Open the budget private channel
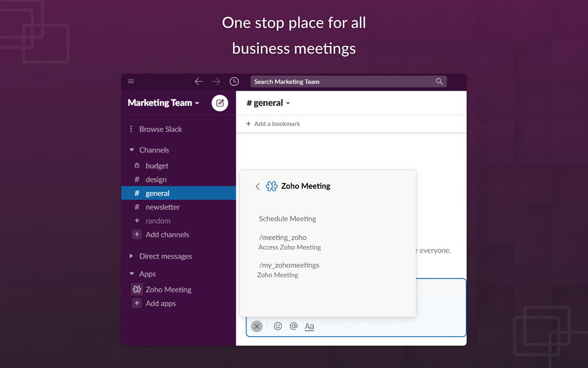This screenshot has width=588, height=368. [157, 165]
